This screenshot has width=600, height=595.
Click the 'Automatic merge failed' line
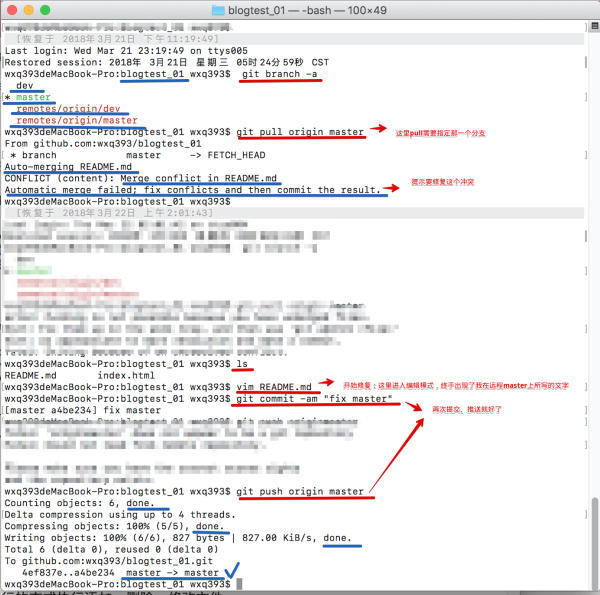pos(192,190)
